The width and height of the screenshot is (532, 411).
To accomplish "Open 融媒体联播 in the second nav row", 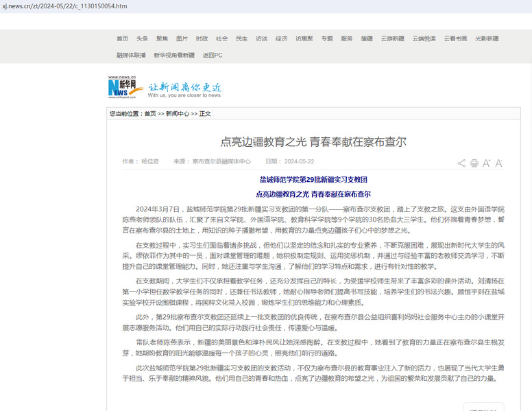I will coord(132,55).
